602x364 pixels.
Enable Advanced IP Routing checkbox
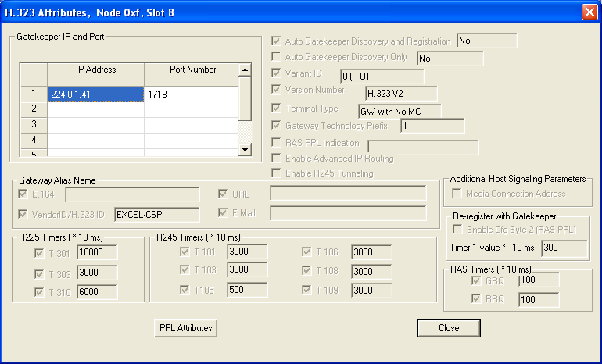[276, 159]
